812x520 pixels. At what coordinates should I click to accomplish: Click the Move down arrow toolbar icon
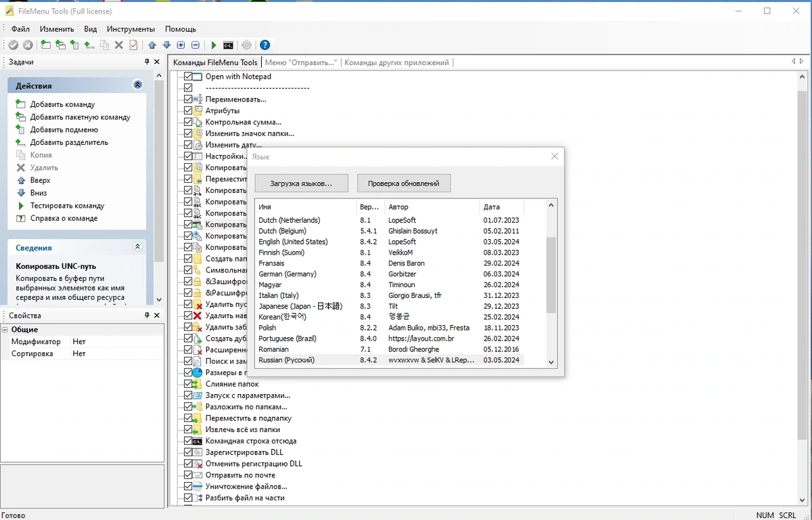166,45
